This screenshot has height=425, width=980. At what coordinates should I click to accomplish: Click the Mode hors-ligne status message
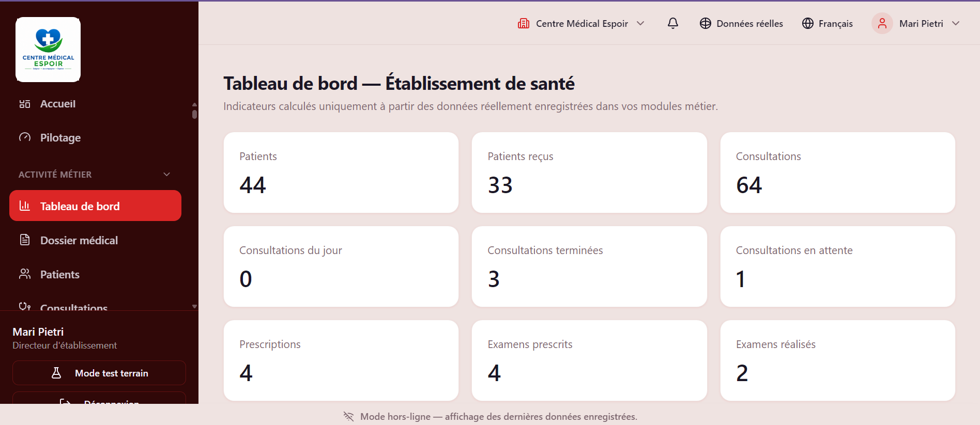(499, 416)
